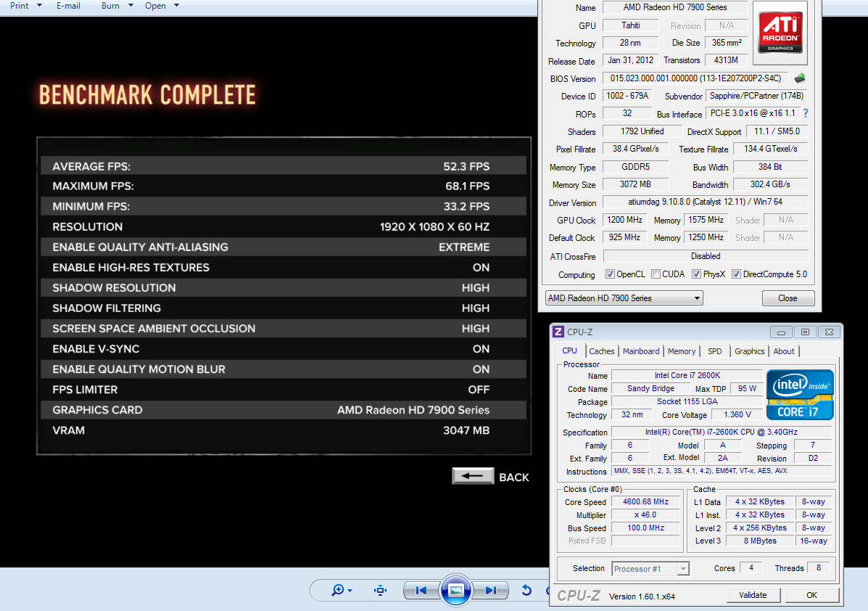This screenshot has width=868, height=611.
Task: Click the Level 3 8 MBytes cache value
Action: tap(759, 541)
